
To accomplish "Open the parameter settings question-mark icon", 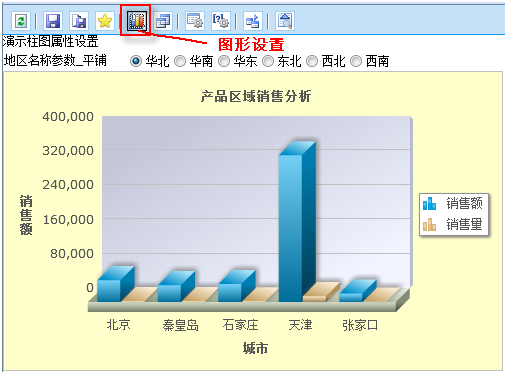I will point(220,21).
